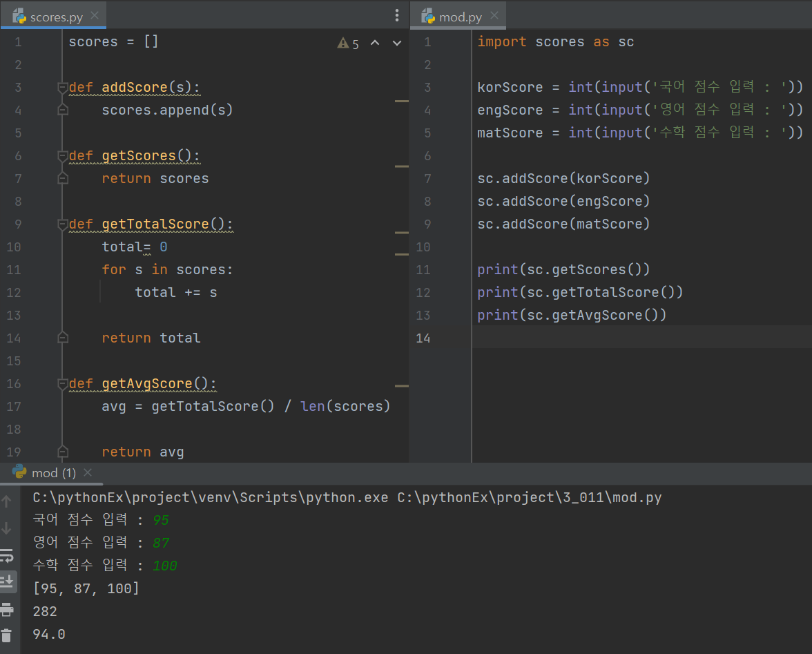
Task: Go to previous highlighted error arrow
Action: [375, 43]
